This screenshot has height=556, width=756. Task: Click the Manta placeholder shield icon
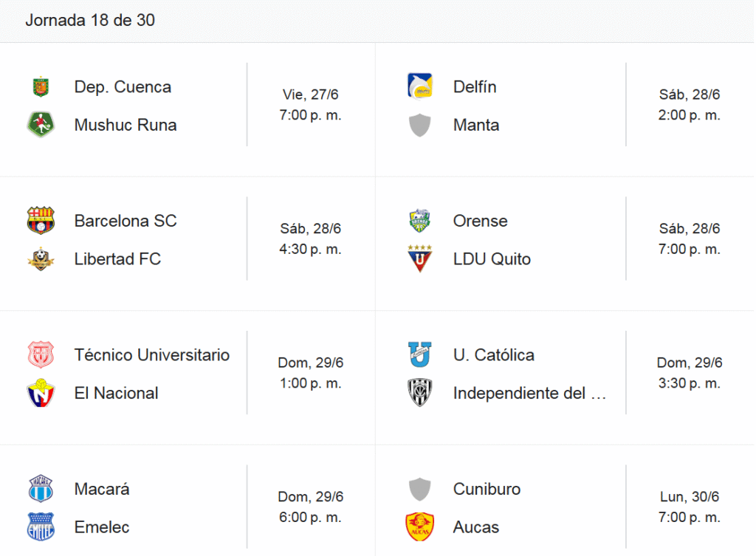420,125
